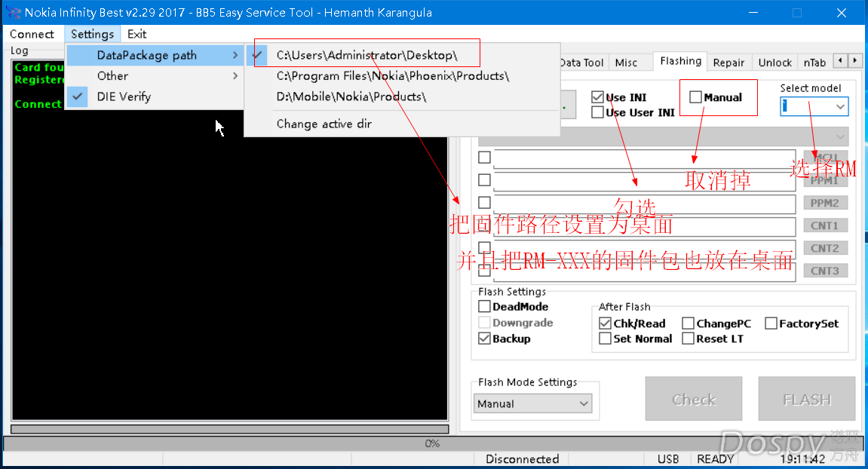Viewport: 868px width, 469px height.
Task: Click the Disconnected status bar entry
Action: [522, 459]
